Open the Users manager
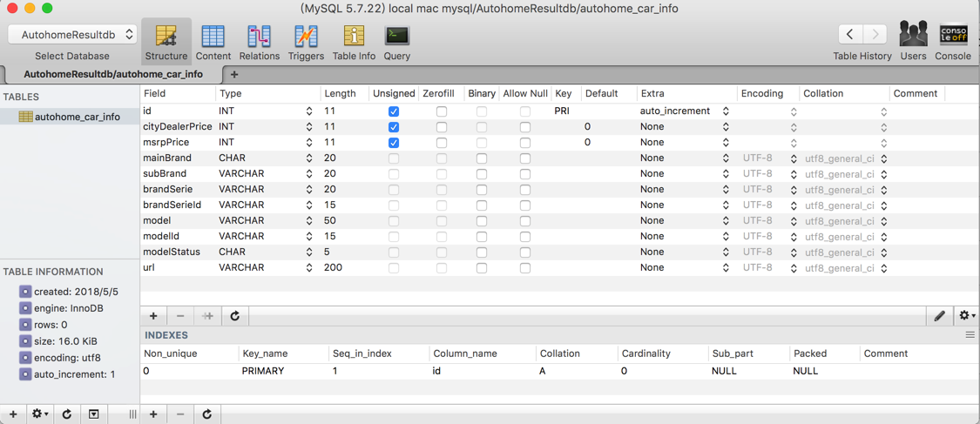The image size is (980, 424). tap(913, 42)
